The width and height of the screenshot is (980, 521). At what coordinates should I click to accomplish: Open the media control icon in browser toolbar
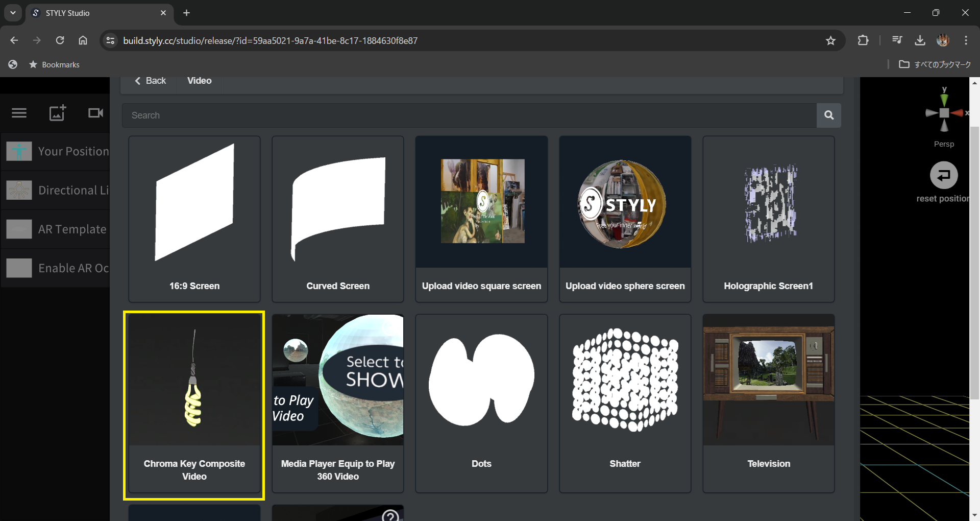(x=897, y=40)
